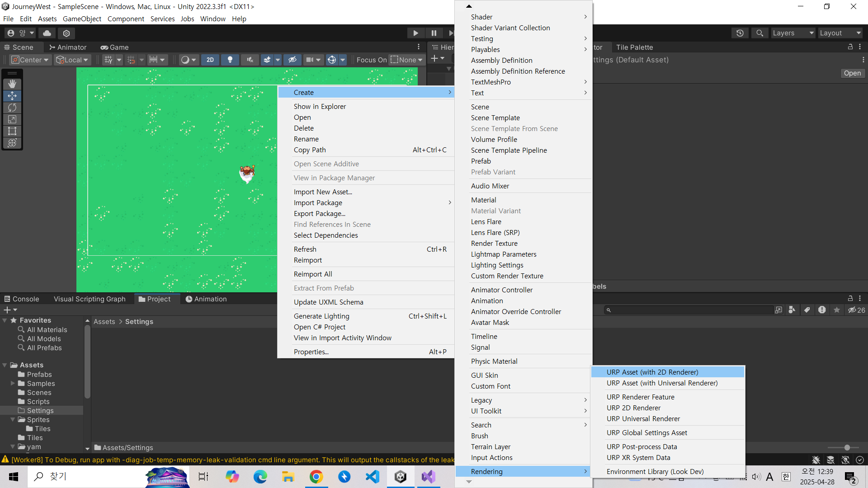
Task: Choose URP Asset (with 2D Renderer)
Action: (x=652, y=372)
